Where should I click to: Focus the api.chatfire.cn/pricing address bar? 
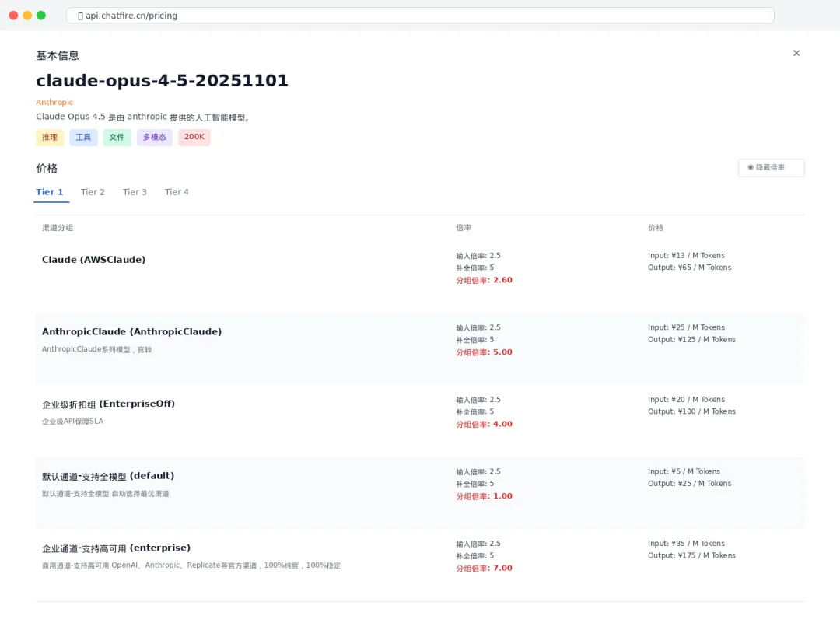click(x=420, y=16)
